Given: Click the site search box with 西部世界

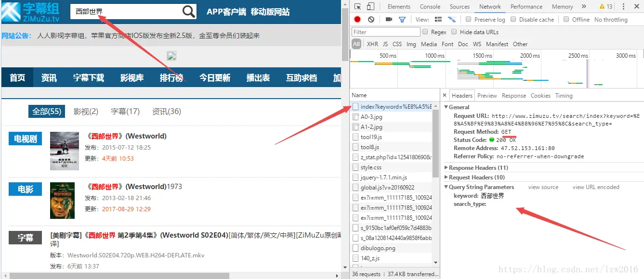Looking at the screenshot, I should 126,12.
